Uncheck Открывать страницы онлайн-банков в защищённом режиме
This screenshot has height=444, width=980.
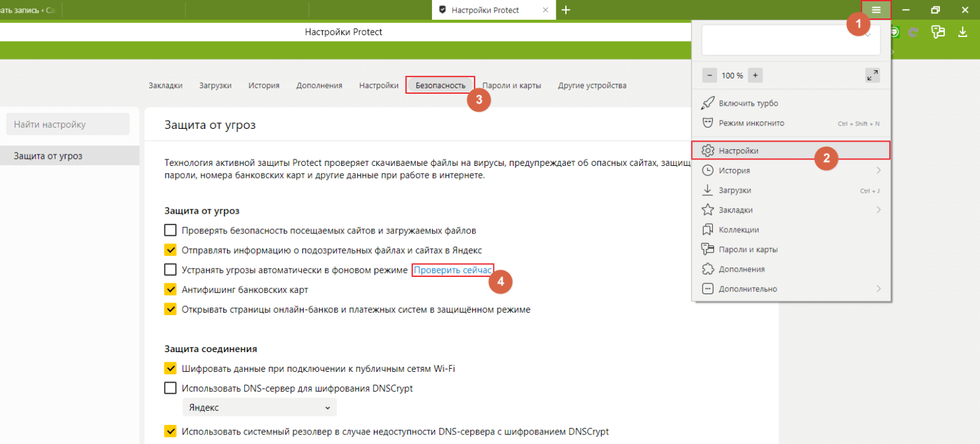tap(170, 309)
